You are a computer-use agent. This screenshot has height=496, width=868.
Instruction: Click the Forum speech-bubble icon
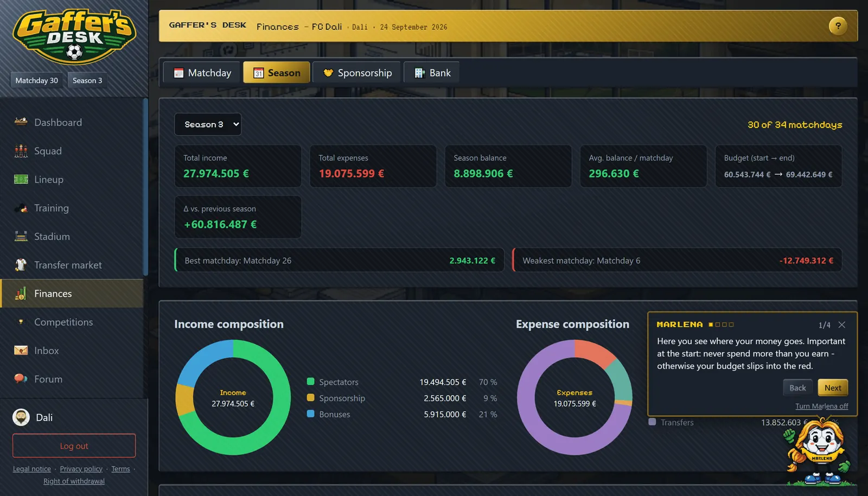coord(21,379)
